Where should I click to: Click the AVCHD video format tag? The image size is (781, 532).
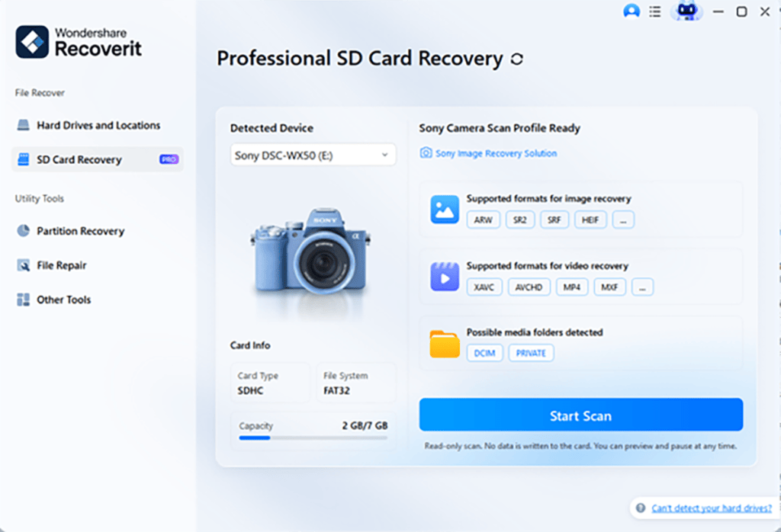click(x=529, y=287)
